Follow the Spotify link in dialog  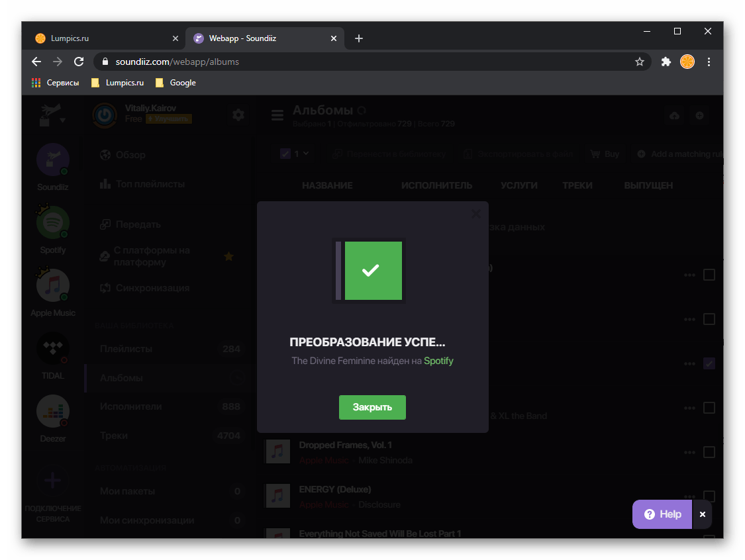[x=438, y=361]
